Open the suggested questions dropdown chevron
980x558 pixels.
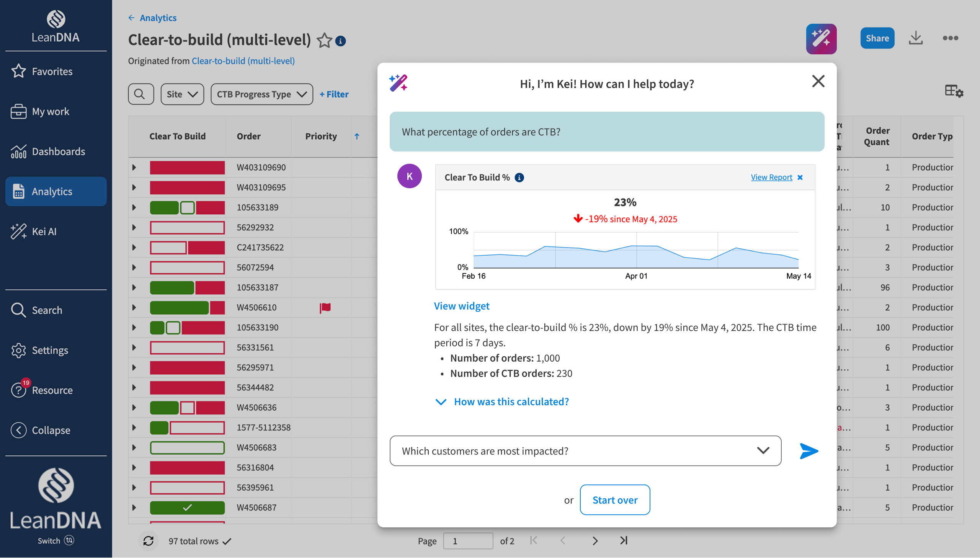(763, 451)
